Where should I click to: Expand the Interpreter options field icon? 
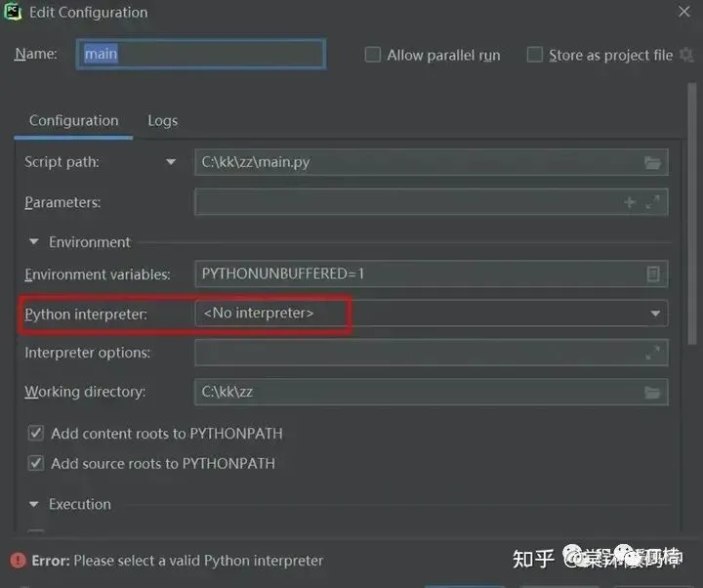coord(653,353)
